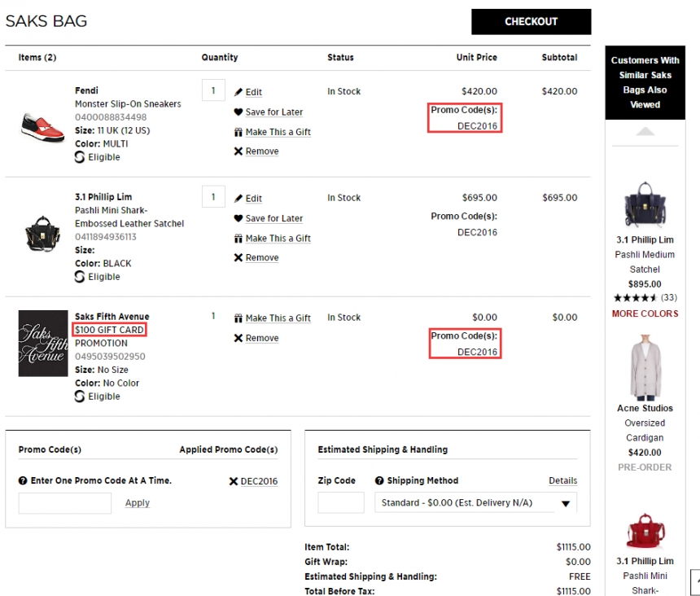Click the CHECKOUT button
700x596 pixels.
click(x=532, y=21)
